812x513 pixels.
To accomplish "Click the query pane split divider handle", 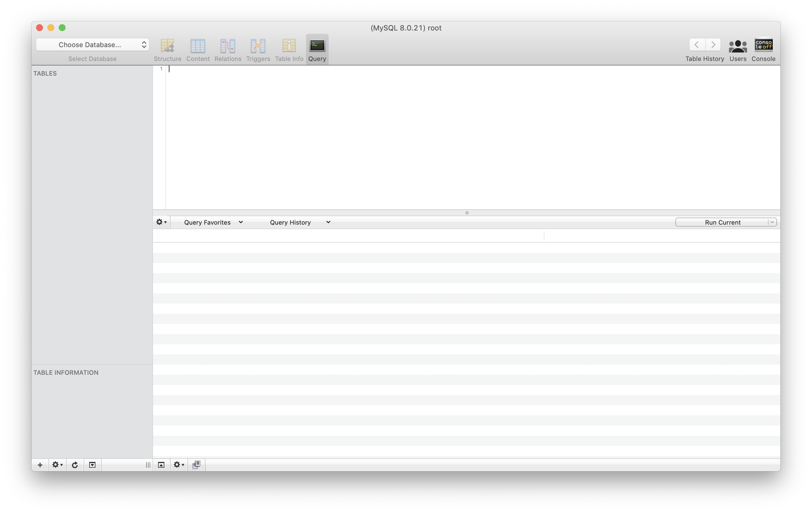I will tap(467, 213).
